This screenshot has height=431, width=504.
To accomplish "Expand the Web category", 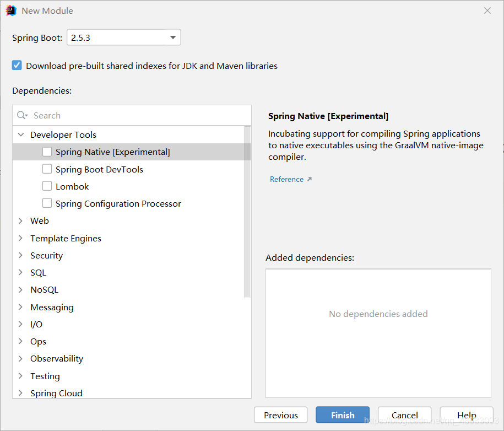I will click(x=20, y=220).
